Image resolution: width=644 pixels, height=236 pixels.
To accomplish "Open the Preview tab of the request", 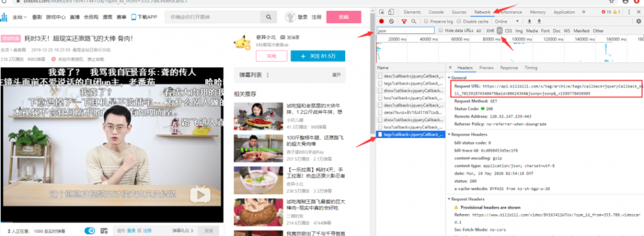I will pos(486,68).
